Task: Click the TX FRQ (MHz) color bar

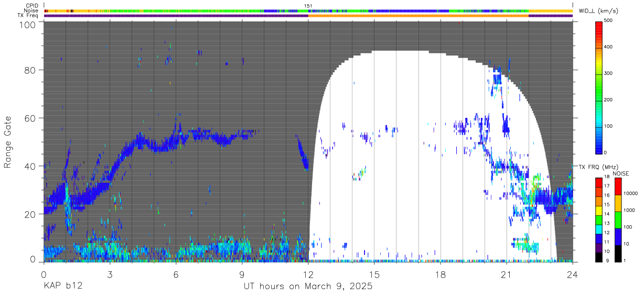Action: click(599, 219)
